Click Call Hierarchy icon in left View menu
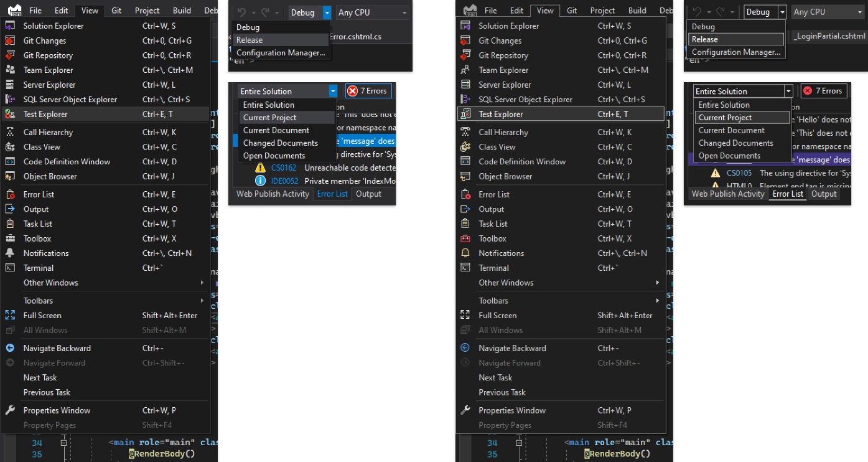 [10, 133]
